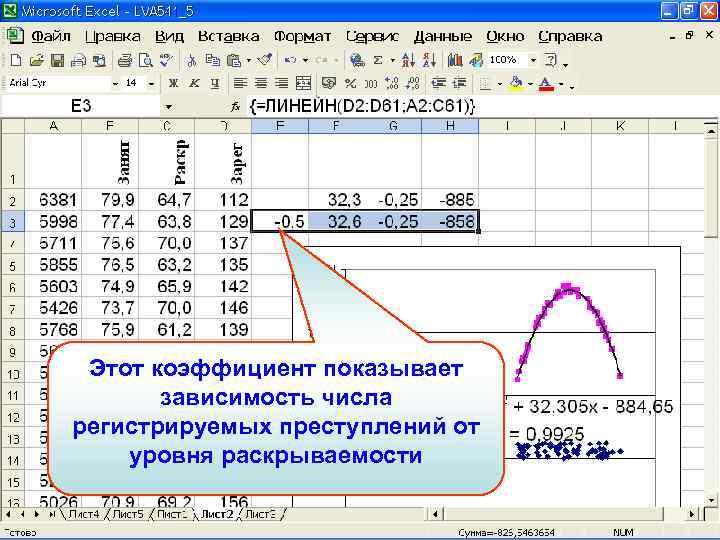This screenshot has height=540, width=720.
Task: Apply currency format to cells
Action: [329, 84]
